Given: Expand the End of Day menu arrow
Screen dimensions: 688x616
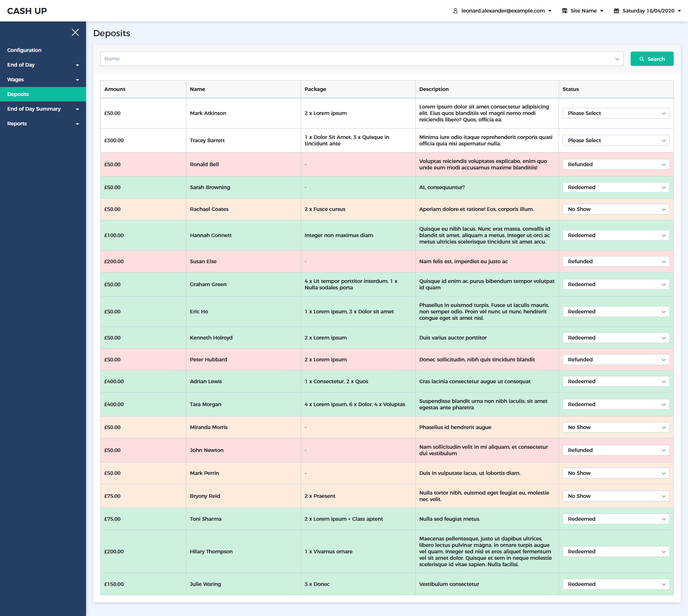Looking at the screenshot, I should click(77, 65).
